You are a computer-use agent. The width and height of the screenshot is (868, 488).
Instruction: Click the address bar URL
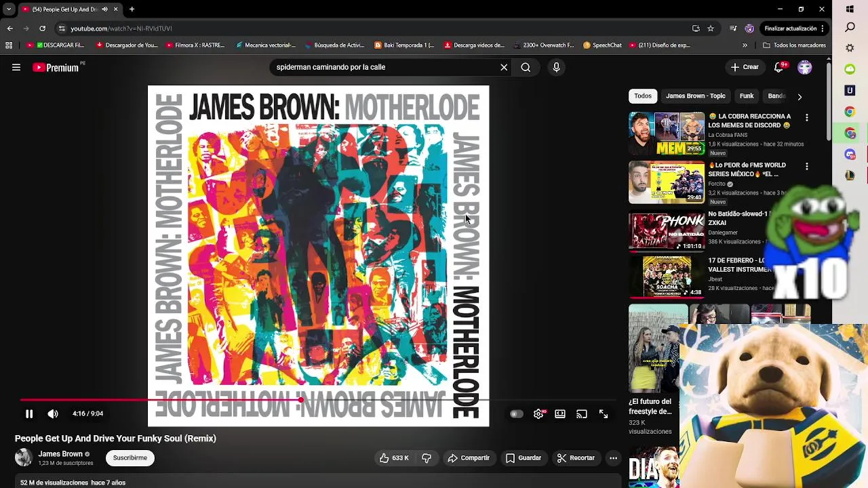pos(121,28)
